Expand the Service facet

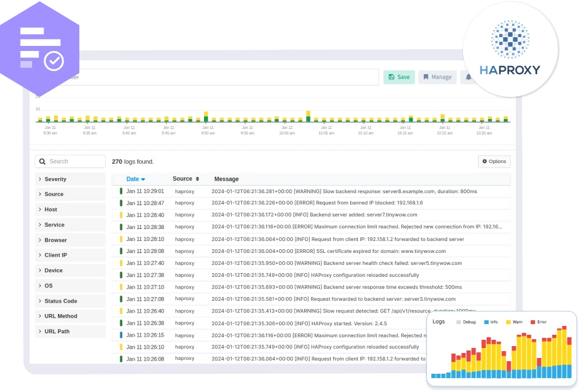click(x=71, y=225)
